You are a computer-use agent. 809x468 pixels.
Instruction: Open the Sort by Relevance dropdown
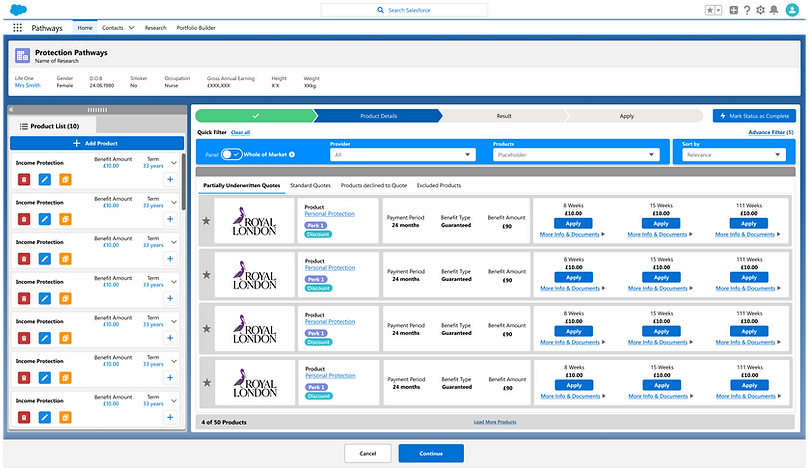[734, 154]
